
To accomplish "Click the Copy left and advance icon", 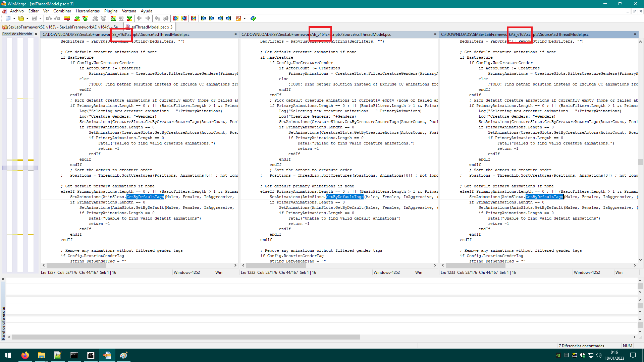I will (166, 18).
